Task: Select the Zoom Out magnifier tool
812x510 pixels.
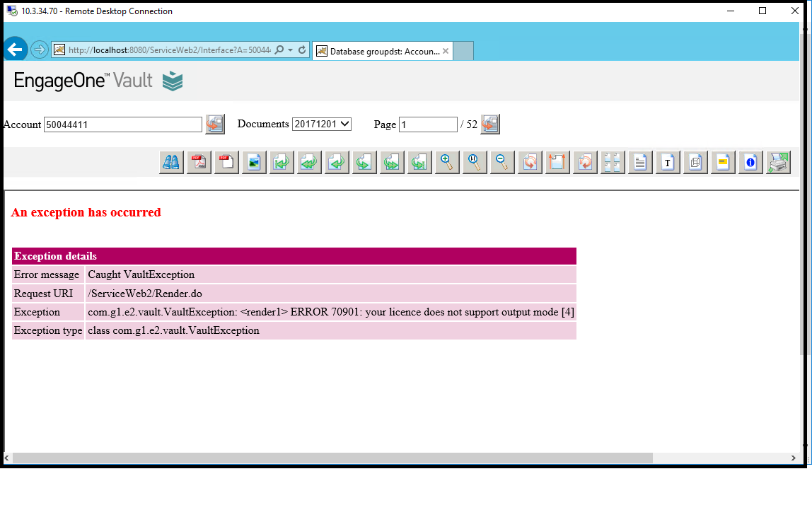Action: [x=502, y=162]
